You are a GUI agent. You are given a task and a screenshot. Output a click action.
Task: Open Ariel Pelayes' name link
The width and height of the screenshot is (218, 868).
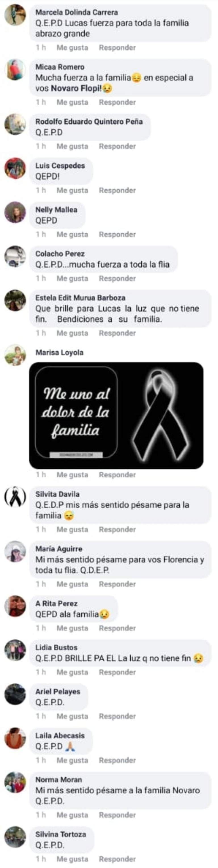[x=58, y=692]
